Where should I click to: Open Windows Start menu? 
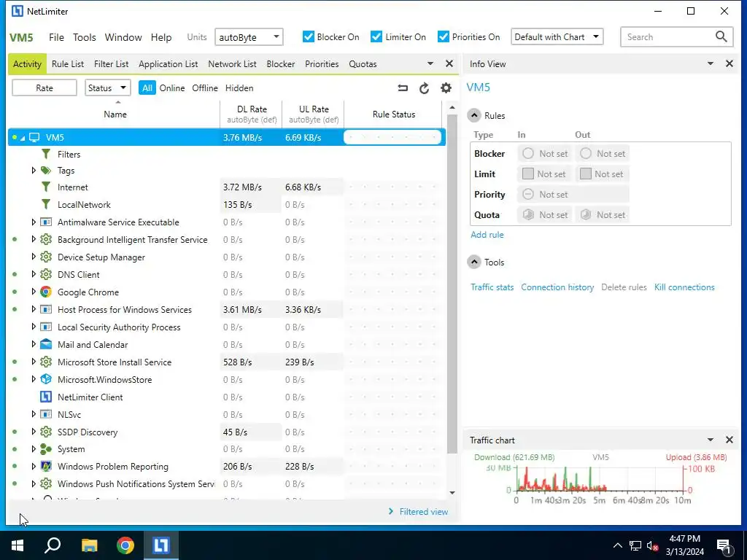[18, 545]
